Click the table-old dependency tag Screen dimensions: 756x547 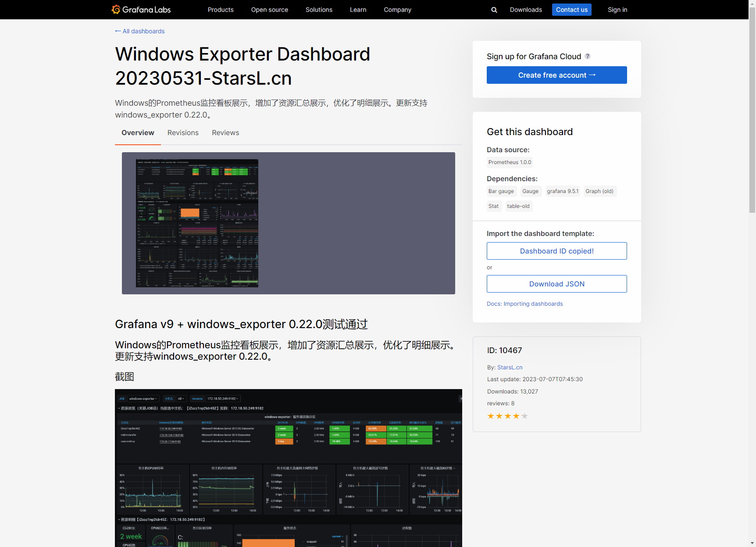pos(519,206)
